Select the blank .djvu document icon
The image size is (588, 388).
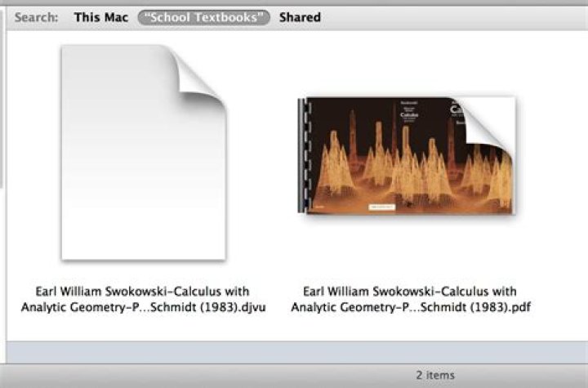(x=144, y=153)
